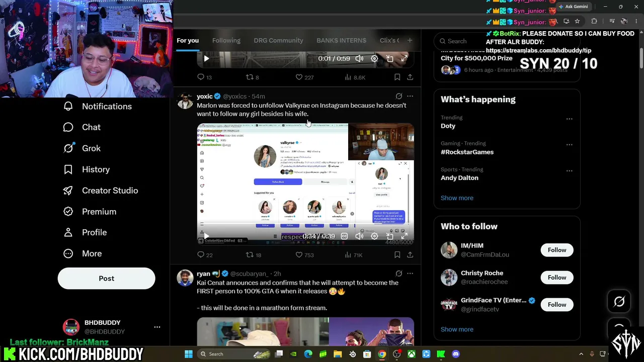The height and width of the screenshot is (362, 644).
Task: Open picture-in-picture on the Valkyrae video
Action: pyautogui.click(x=389, y=236)
